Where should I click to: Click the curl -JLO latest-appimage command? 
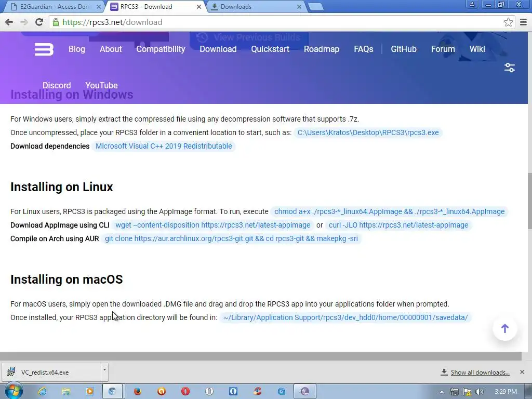click(x=398, y=225)
